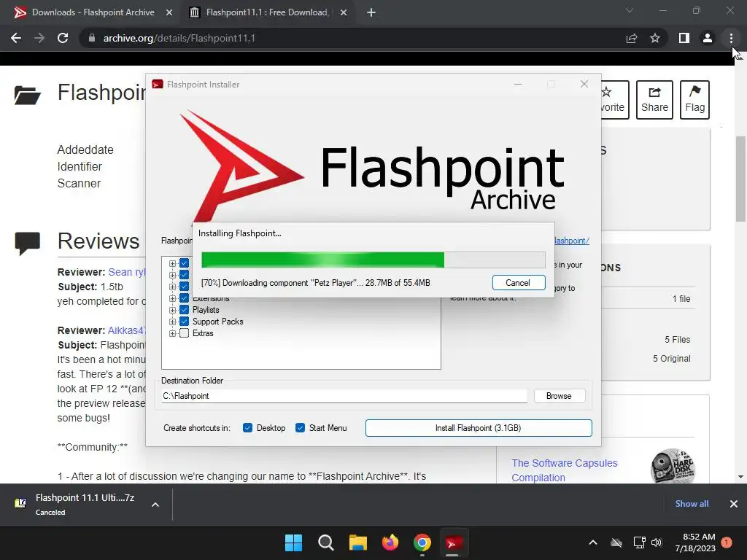
Task: Open the Chrome three-dot menu
Action: click(731, 38)
